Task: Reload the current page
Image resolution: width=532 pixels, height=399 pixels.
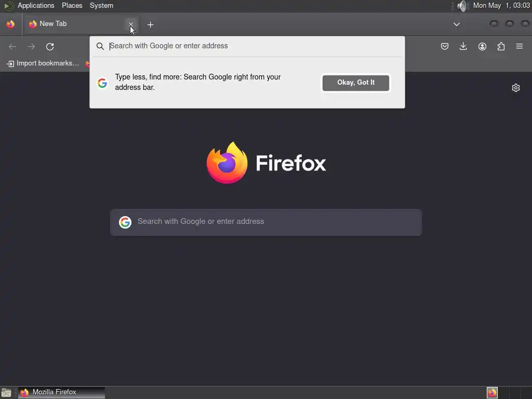Action: click(x=50, y=46)
